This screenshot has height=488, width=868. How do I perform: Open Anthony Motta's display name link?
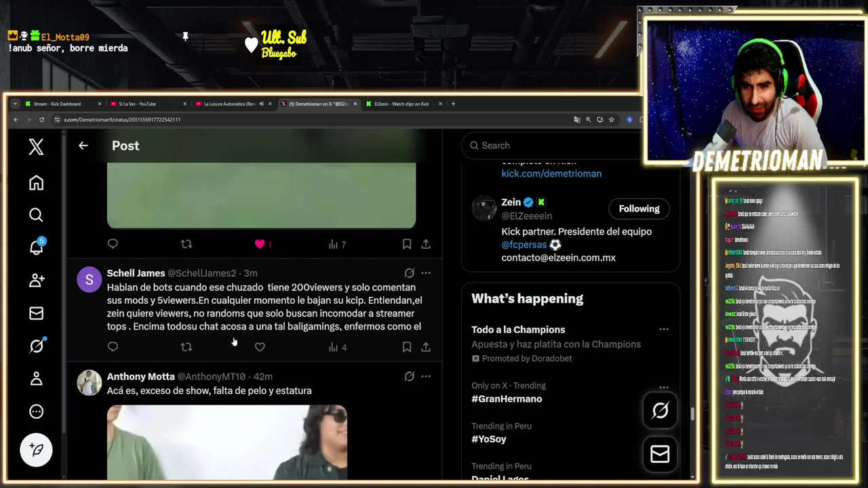point(140,376)
